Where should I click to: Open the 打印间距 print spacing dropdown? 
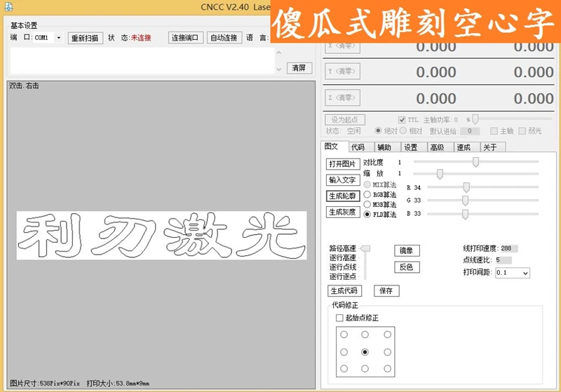click(x=525, y=273)
